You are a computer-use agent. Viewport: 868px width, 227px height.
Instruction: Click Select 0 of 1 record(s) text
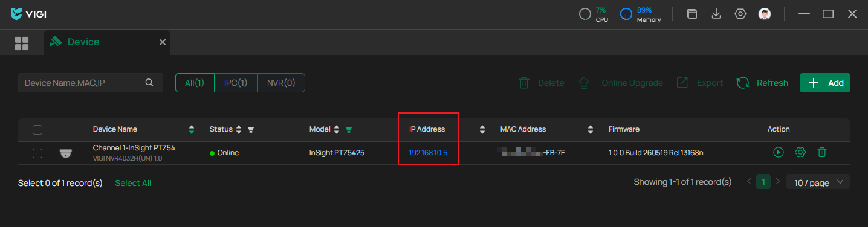click(x=60, y=182)
